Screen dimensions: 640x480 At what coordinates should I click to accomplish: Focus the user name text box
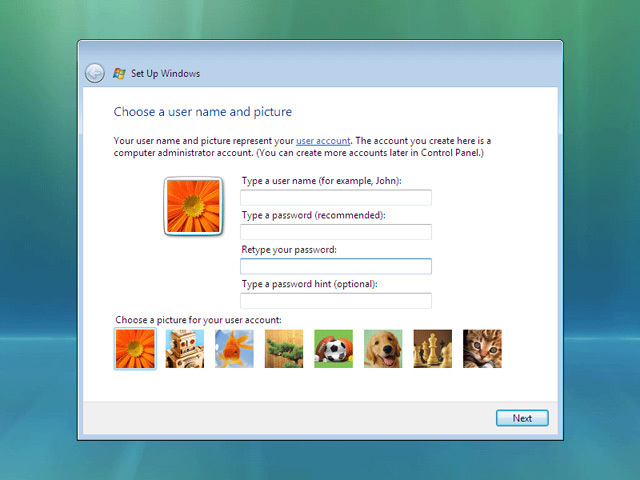pyautogui.click(x=336, y=198)
